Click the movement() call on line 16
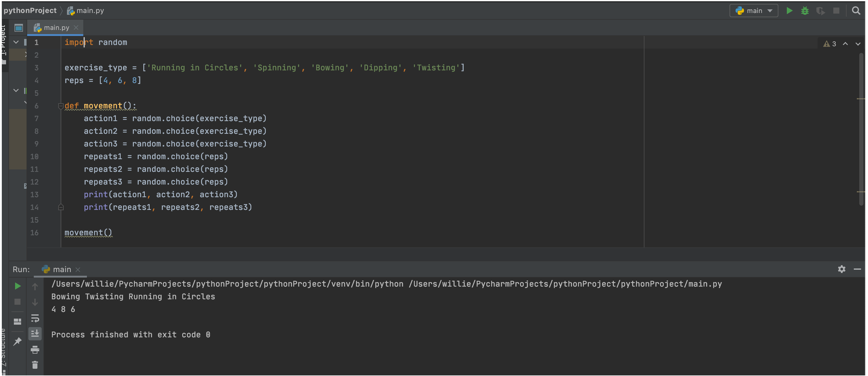 88,233
